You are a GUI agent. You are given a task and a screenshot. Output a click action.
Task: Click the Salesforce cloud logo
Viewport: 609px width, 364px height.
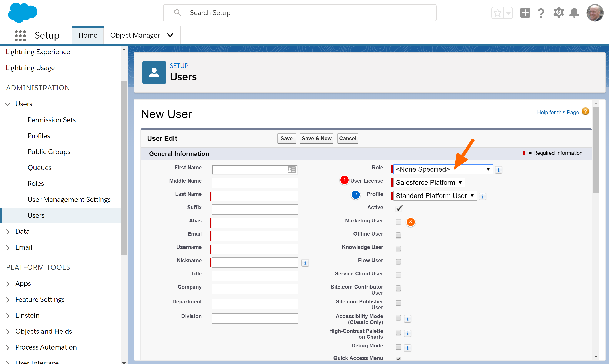click(x=23, y=12)
